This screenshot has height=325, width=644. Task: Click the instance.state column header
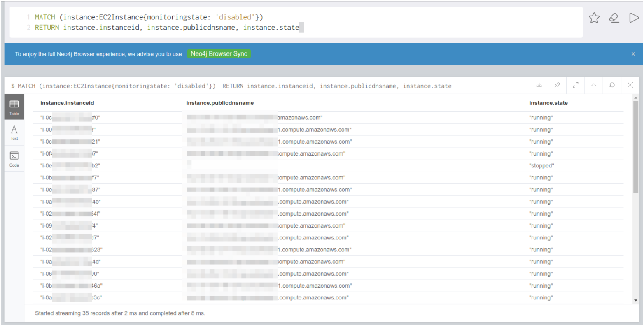(548, 103)
